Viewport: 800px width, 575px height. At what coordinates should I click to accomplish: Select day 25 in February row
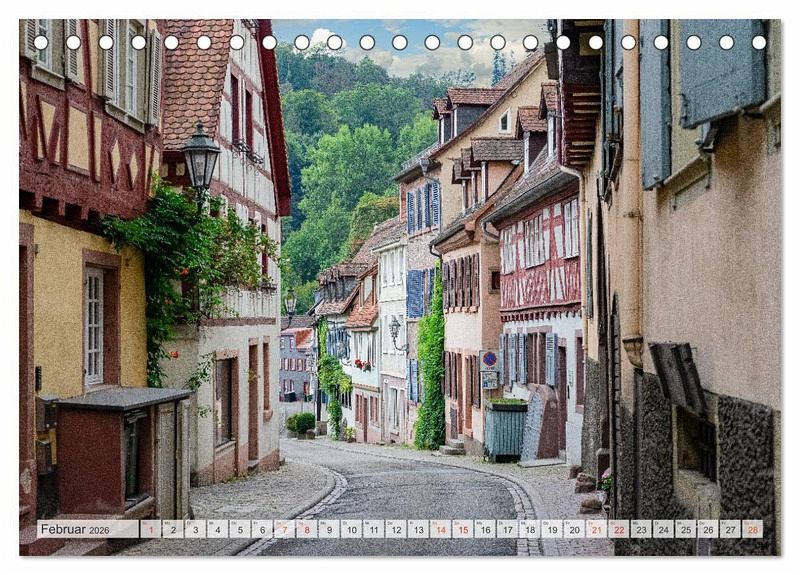[x=685, y=529]
